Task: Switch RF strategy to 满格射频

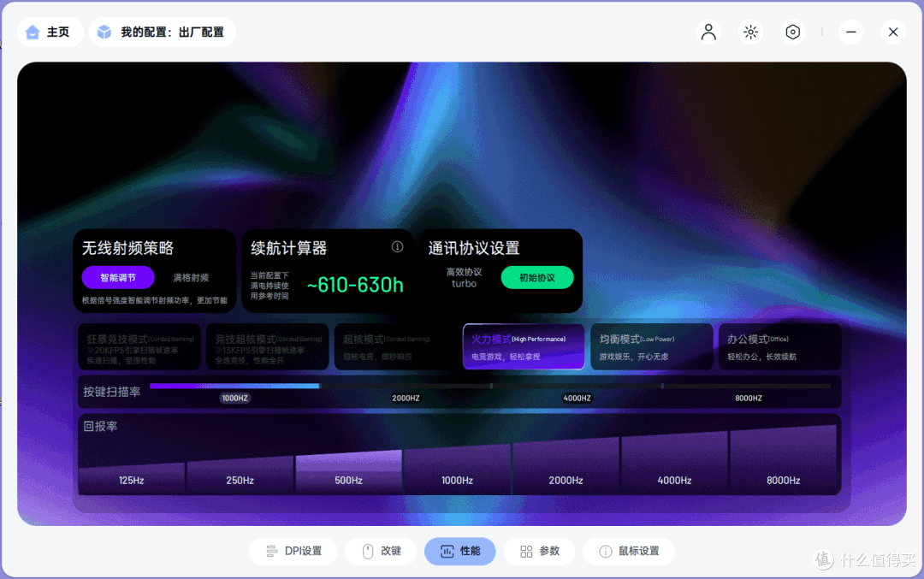Action: coord(191,277)
